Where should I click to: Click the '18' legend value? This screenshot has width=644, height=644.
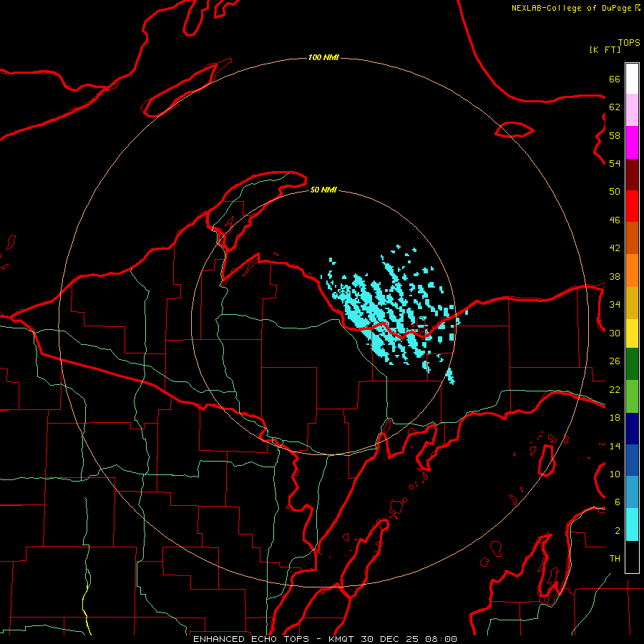tap(615, 418)
